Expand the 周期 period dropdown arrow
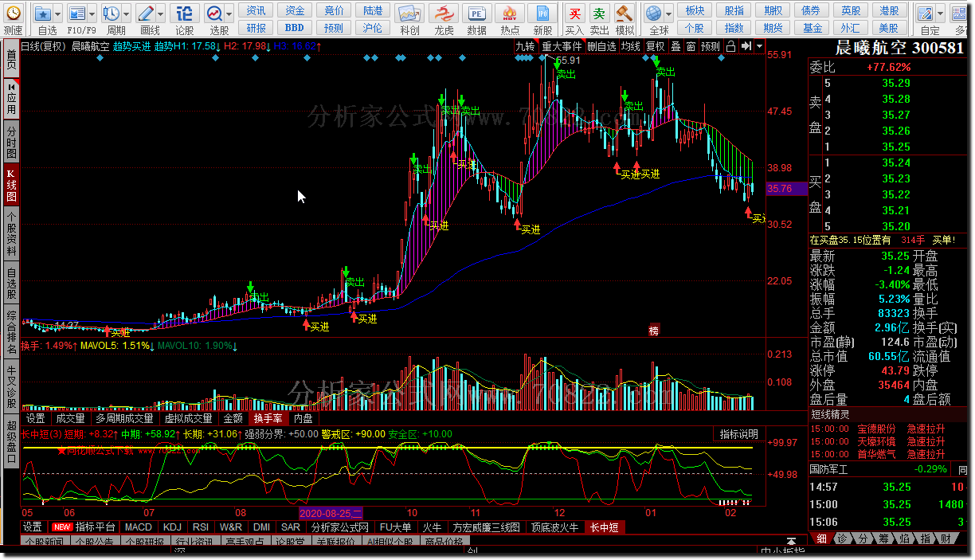This screenshot has width=975, height=560. (x=127, y=13)
